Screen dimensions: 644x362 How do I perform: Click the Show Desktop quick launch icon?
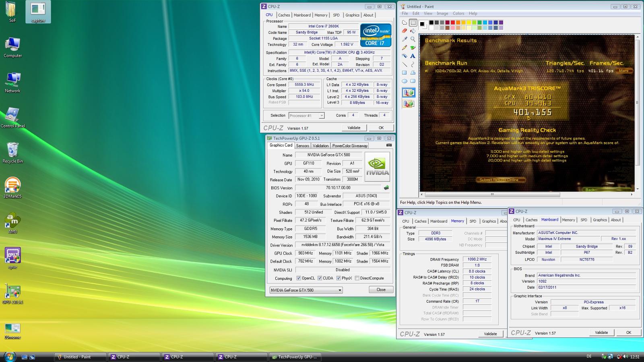click(25, 357)
